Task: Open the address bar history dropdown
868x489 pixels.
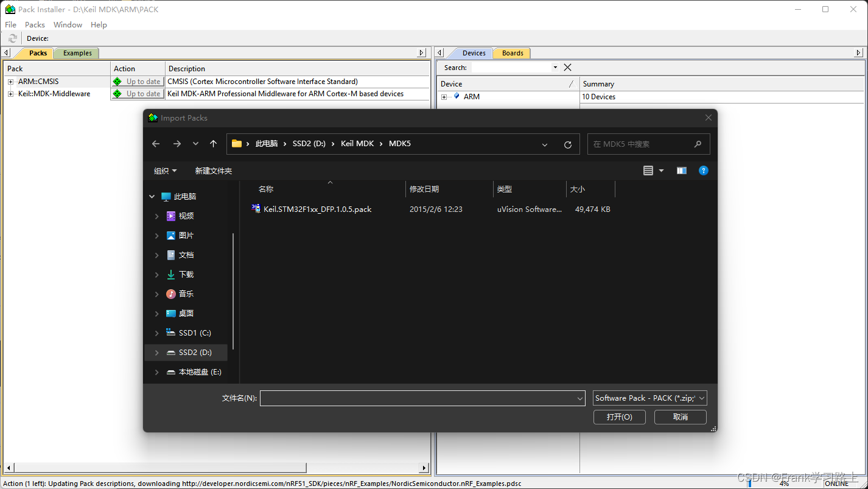Action: [545, 144]
